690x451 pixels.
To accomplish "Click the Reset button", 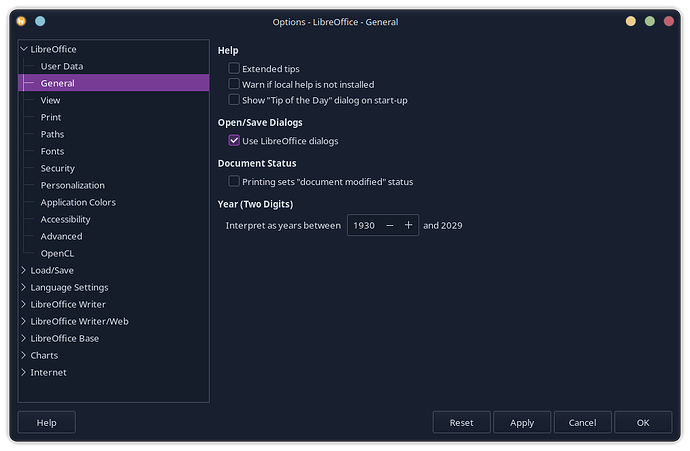I will [x=461, y=422].
